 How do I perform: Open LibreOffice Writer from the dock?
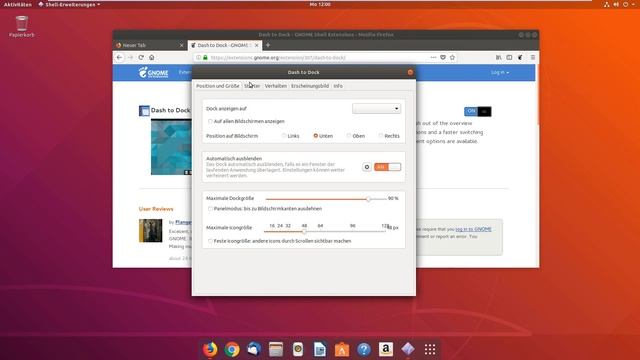[x=320, y=349]
